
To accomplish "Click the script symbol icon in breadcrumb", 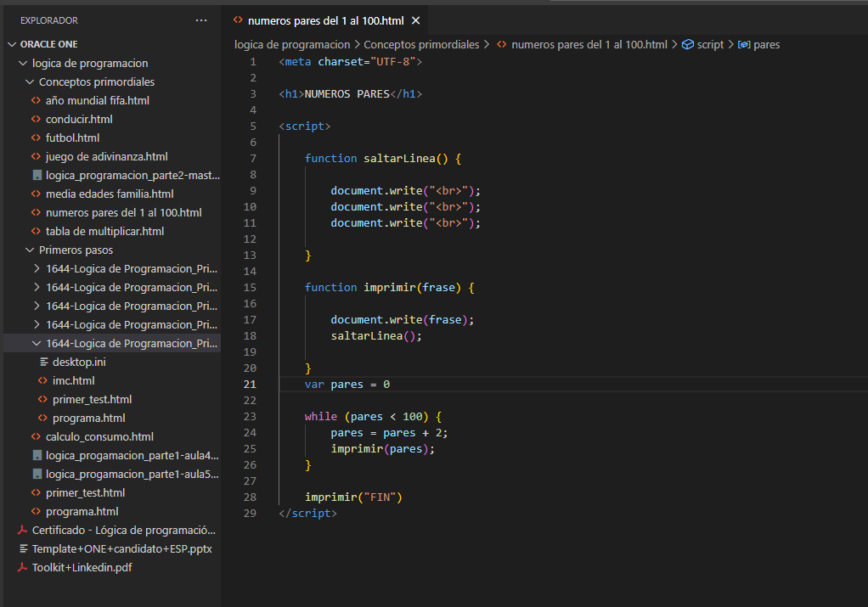I will [x=688, y=45].
